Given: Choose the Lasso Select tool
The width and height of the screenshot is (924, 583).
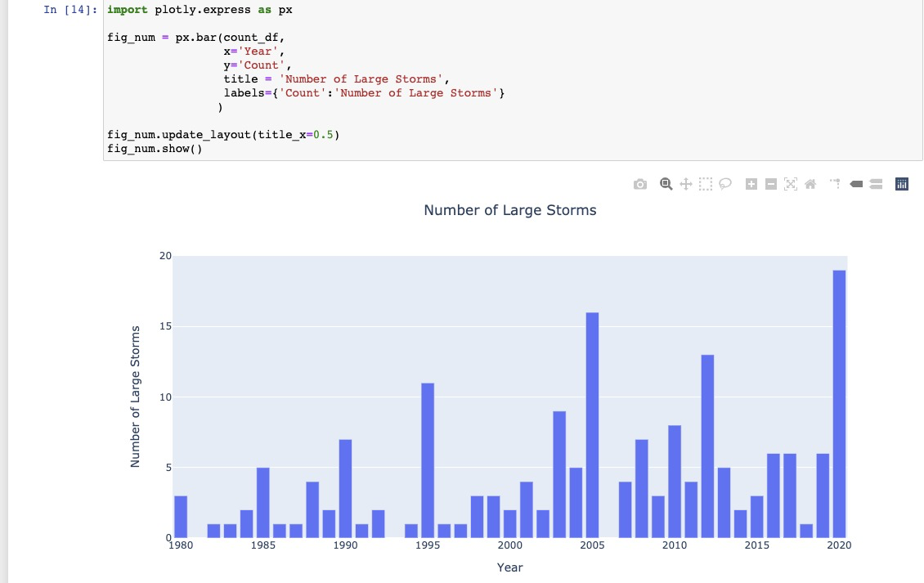Looking at the screenshot, I should pyautogui.click(x=725, y=184).
